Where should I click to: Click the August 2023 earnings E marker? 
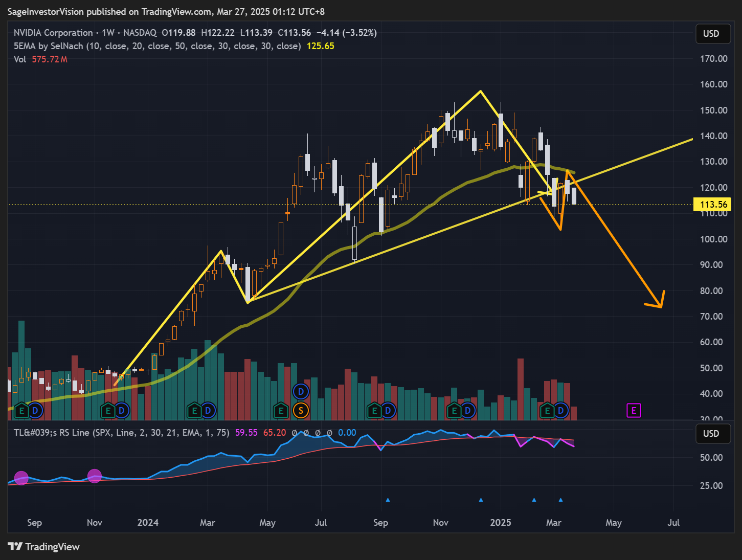tap(21, 410)
